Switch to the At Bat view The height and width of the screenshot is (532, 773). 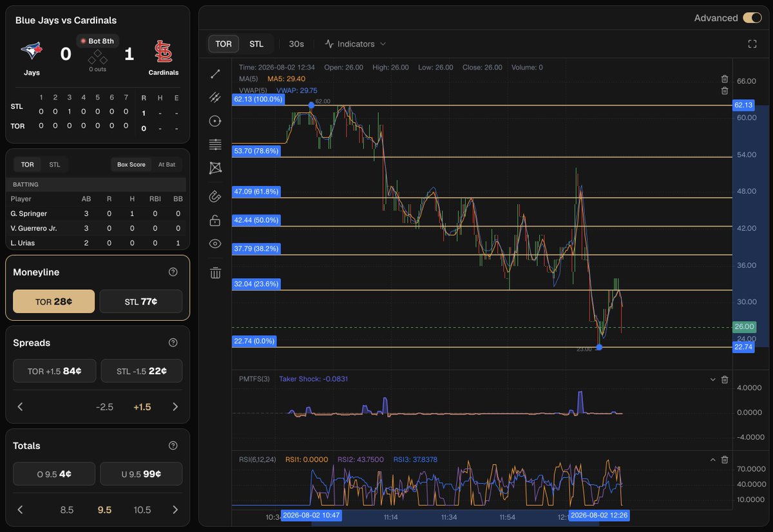[167, 164]
